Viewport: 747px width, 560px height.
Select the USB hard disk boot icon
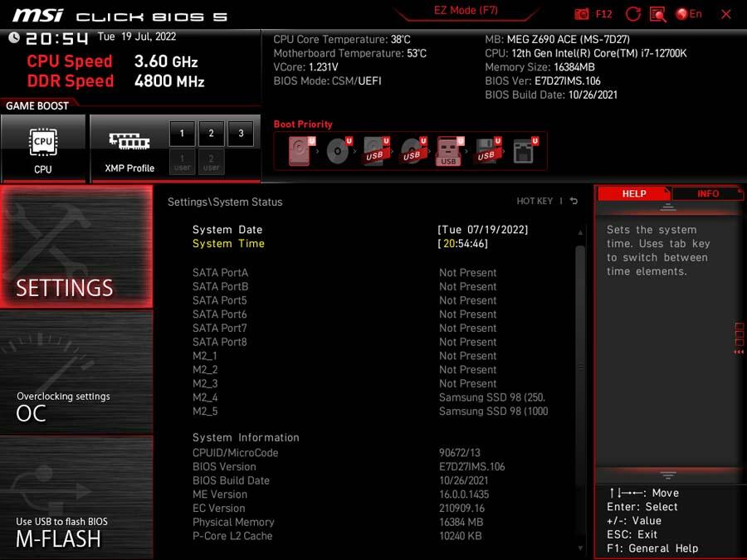coord(376,151)
